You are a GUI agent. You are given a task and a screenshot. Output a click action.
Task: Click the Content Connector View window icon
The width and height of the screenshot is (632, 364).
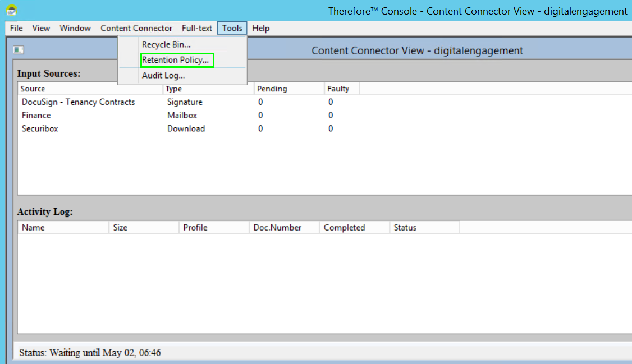point(18,50)
